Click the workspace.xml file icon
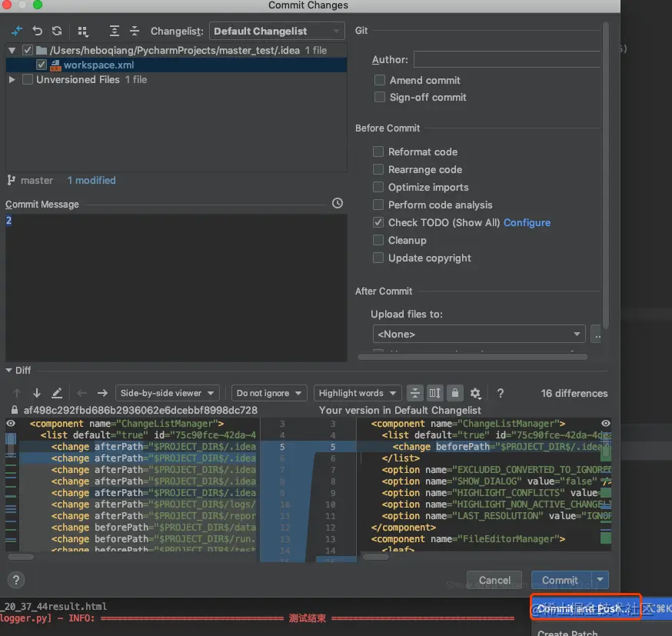The width and height of the screenshot is (672, 636). click(55, 65)
